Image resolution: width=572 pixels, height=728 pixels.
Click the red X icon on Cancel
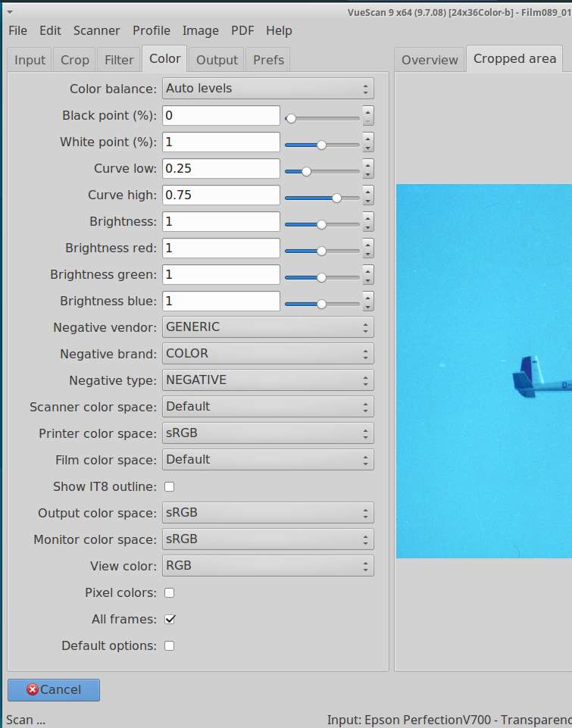(32, 689)
